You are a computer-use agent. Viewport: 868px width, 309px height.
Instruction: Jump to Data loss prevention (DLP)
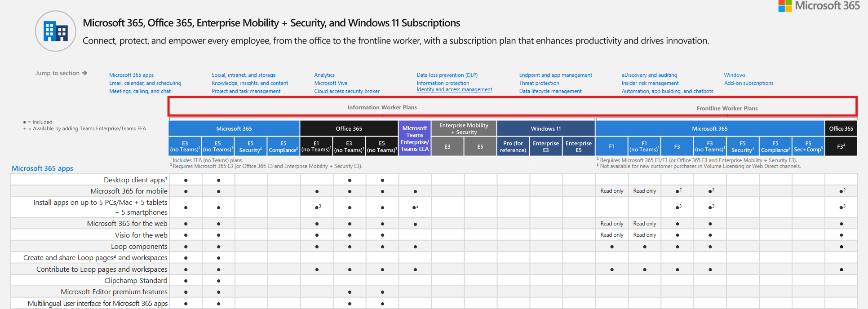coord(447,75)
